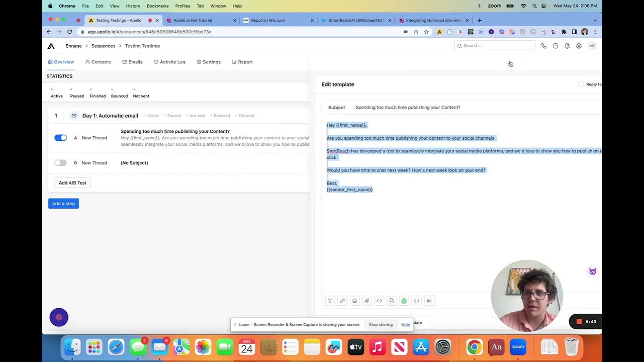Click Add A/B Test button
Screen dimensions: 644x362
[72, 183]
